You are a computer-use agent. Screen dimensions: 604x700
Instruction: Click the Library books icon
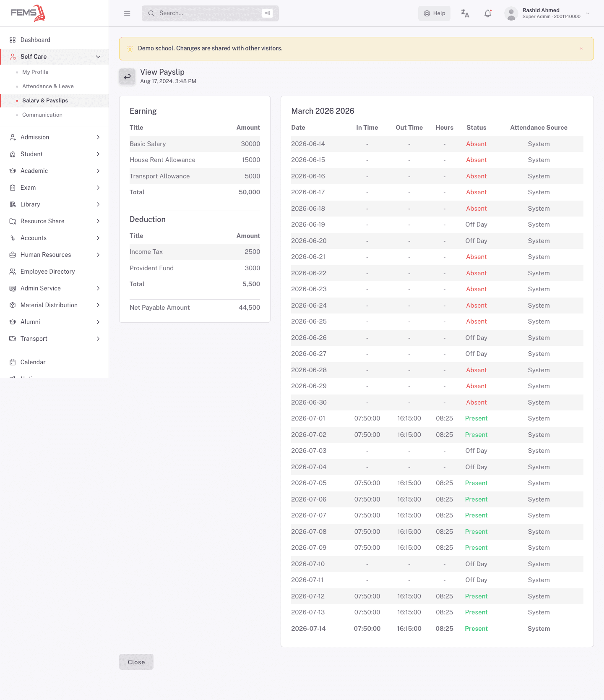pos(13,204)
